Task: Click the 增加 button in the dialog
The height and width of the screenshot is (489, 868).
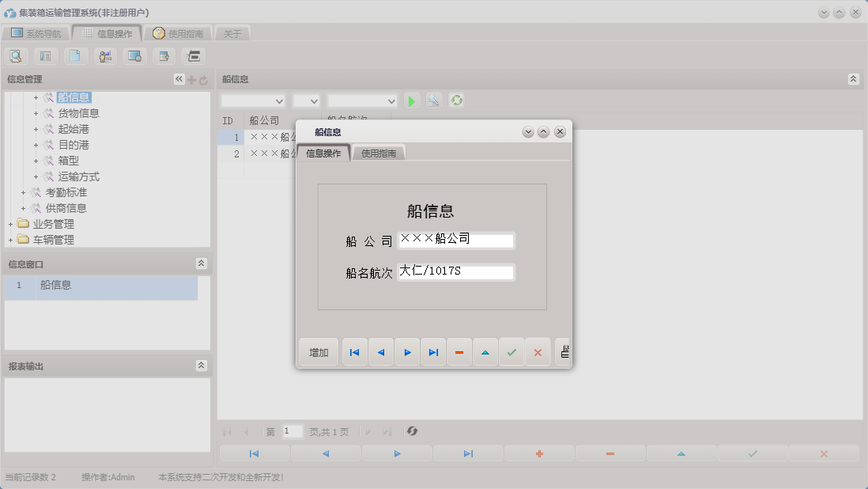Action: click(318, 351)
